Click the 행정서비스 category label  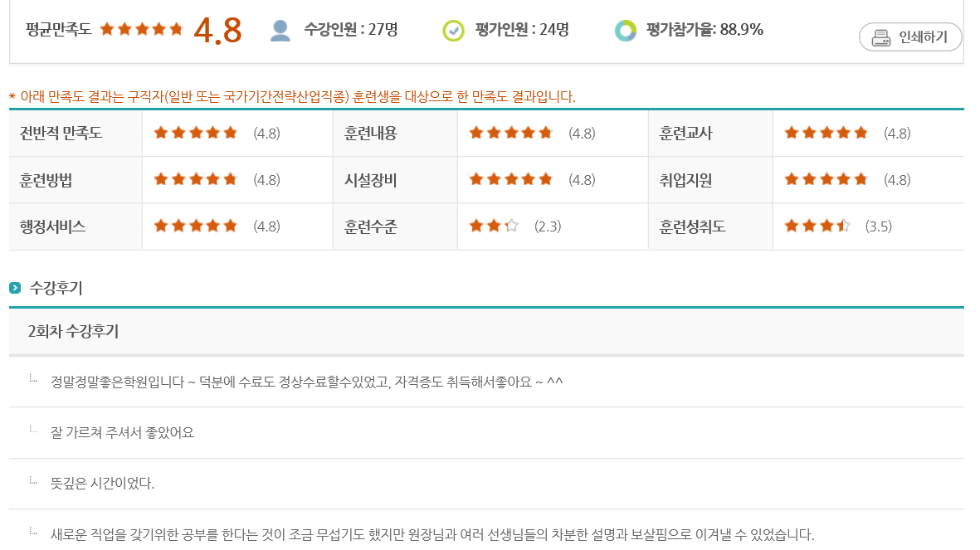click(x=53, y=226)
